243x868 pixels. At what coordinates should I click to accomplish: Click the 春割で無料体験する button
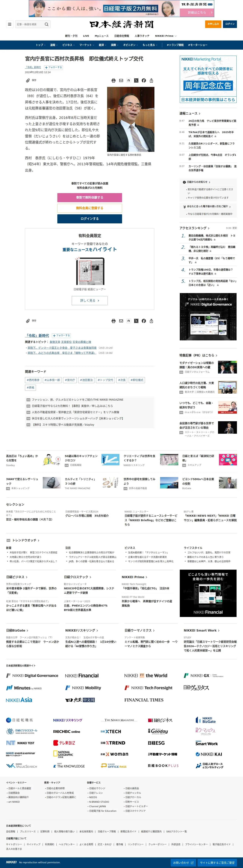89,197
